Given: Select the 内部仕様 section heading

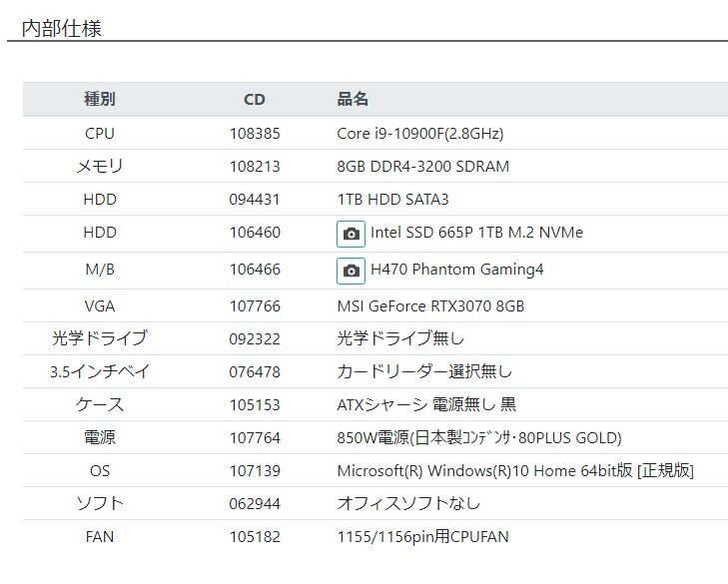Looking at the screenshot, I should [x=61, y=28].
